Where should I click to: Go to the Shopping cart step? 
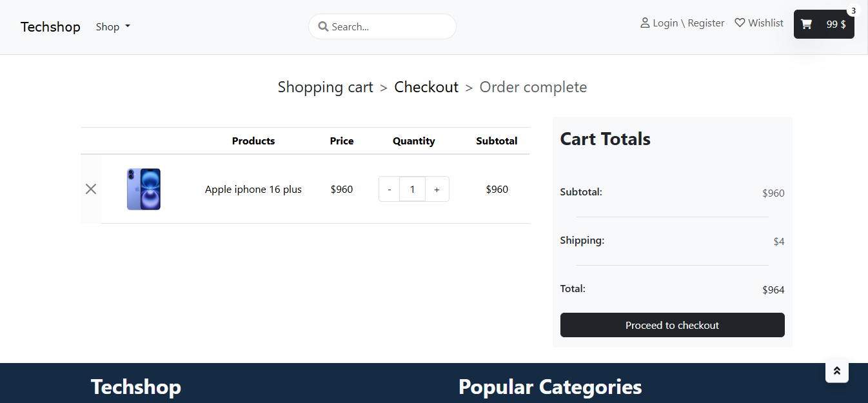[325, 87]
